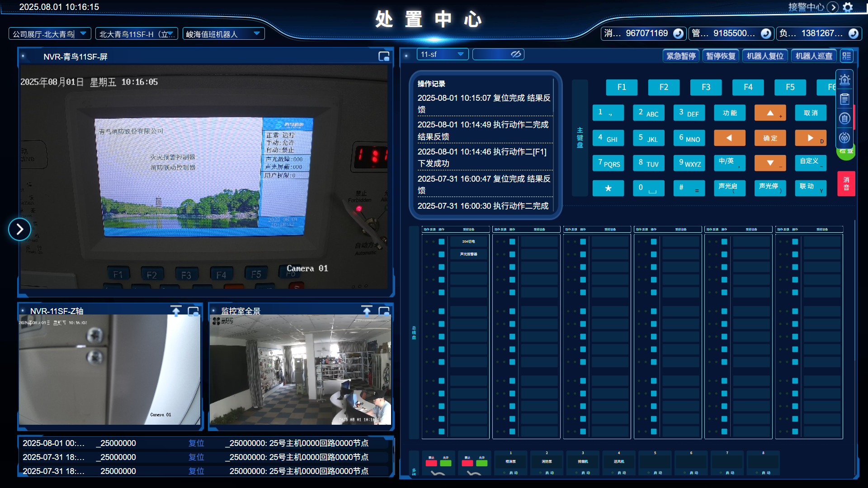Expand the 11-sf selector dropdown
This screenshot has width=868, height=488.
pyautogui.click(x=460, y=54)
